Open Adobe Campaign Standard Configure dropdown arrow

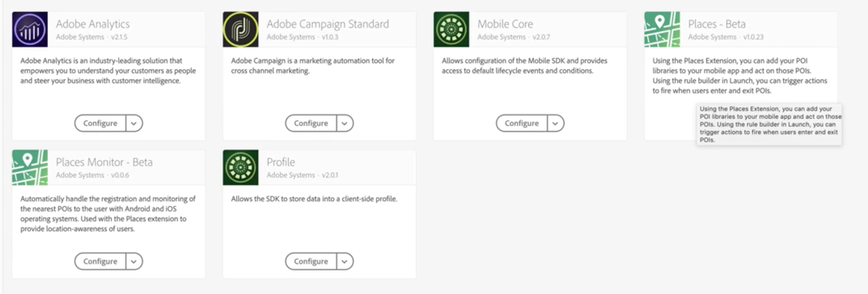click(344, 123)
